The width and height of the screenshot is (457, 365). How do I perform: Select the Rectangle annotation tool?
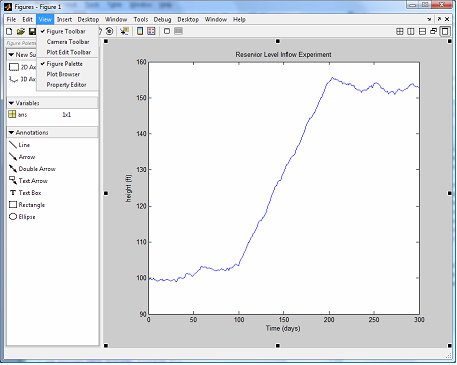27,205
